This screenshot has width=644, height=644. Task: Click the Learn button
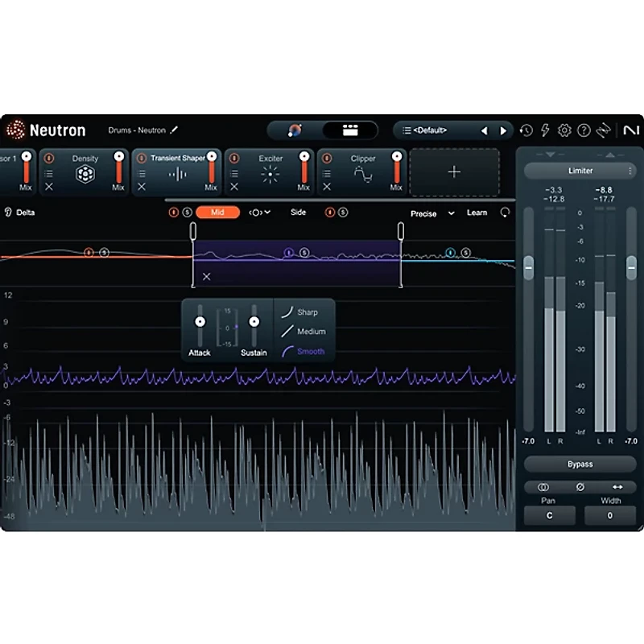[x=478, y=213]
